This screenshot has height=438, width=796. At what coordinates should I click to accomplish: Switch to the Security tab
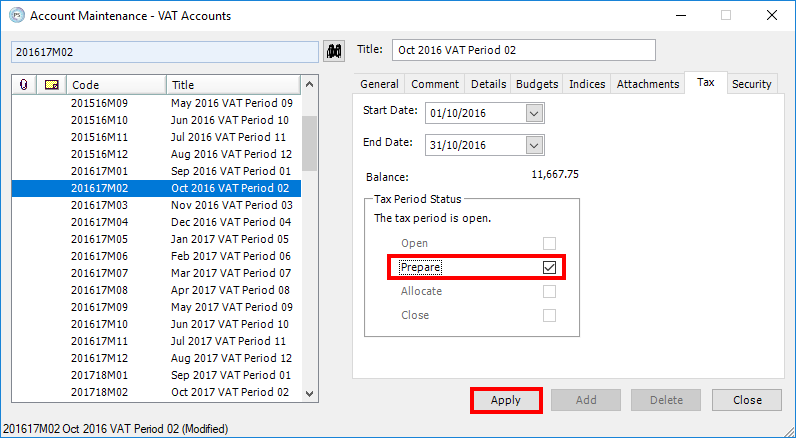point(751,84)
